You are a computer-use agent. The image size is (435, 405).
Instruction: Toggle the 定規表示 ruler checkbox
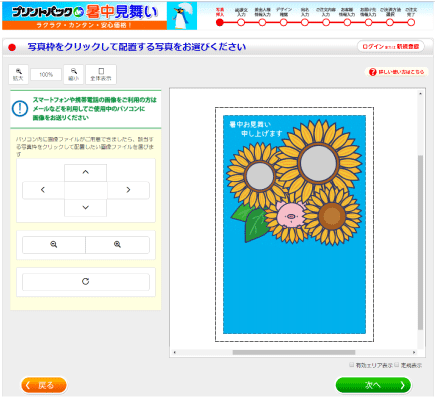(397, 365)
